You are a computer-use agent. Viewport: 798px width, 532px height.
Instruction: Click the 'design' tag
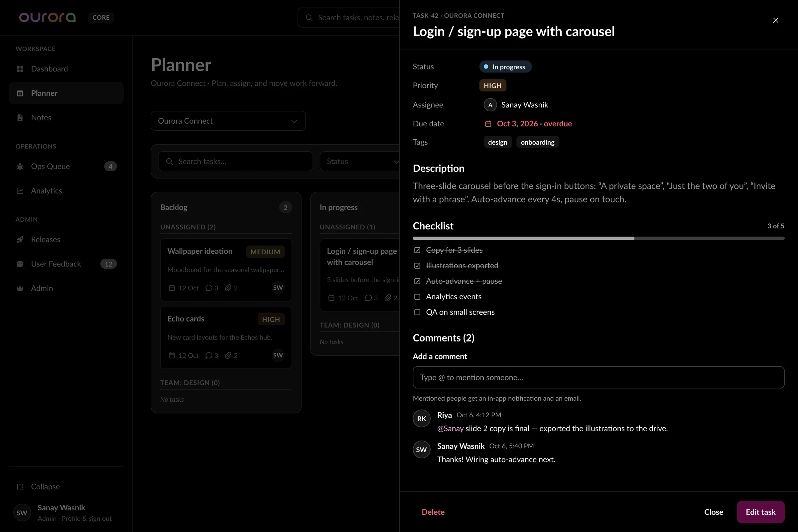pos(497,142)
